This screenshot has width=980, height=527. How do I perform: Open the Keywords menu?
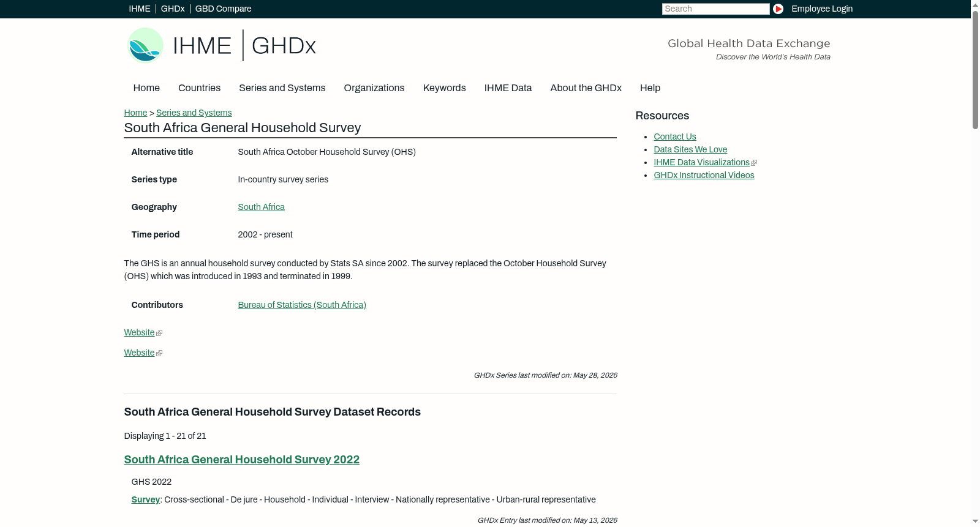pos(445,88)
